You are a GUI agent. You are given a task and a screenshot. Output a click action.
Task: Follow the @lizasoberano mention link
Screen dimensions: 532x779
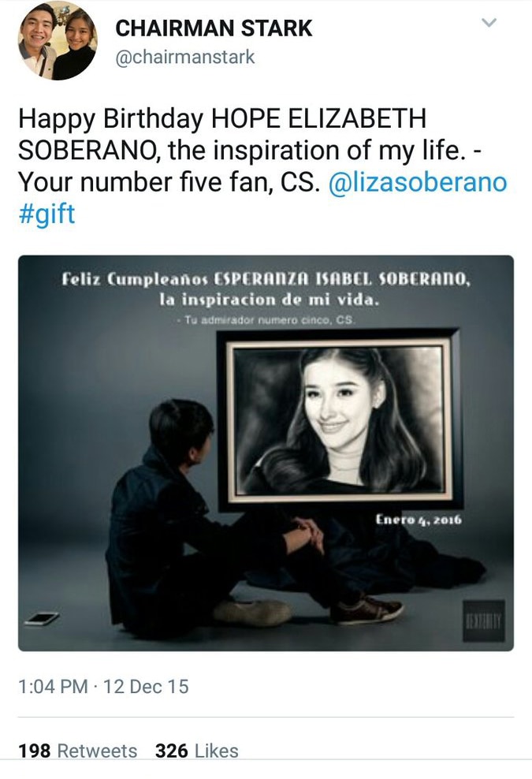(x=418, y=182)
